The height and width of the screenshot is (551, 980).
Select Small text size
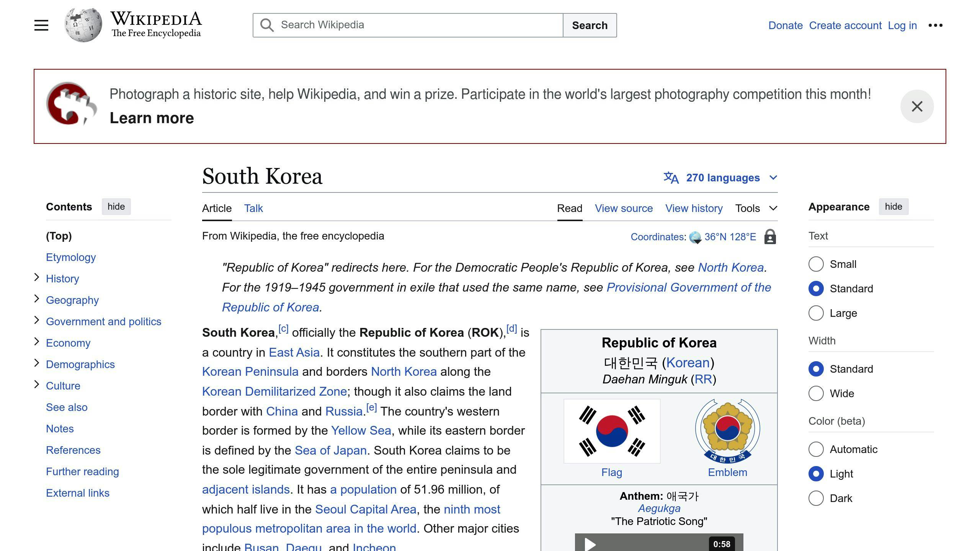point(816,264)
